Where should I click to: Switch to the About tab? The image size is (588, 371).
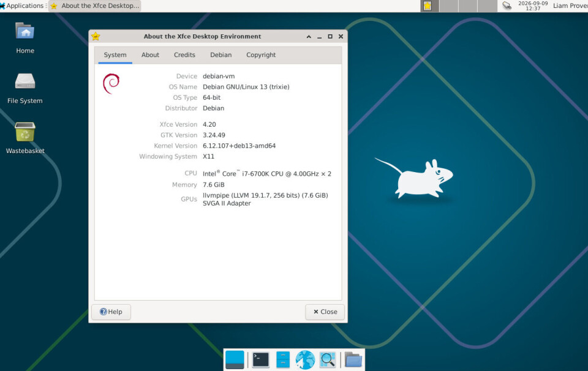(150, 54)
